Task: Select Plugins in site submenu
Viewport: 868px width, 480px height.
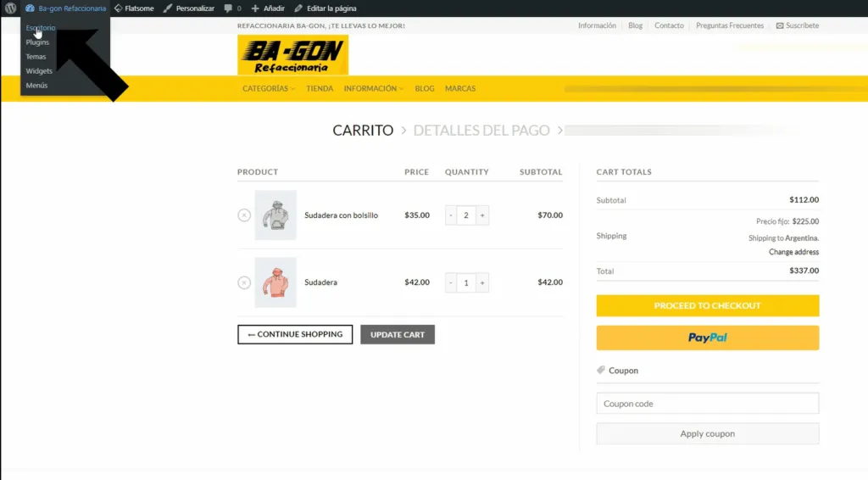Action: click(x=37, y=42)
